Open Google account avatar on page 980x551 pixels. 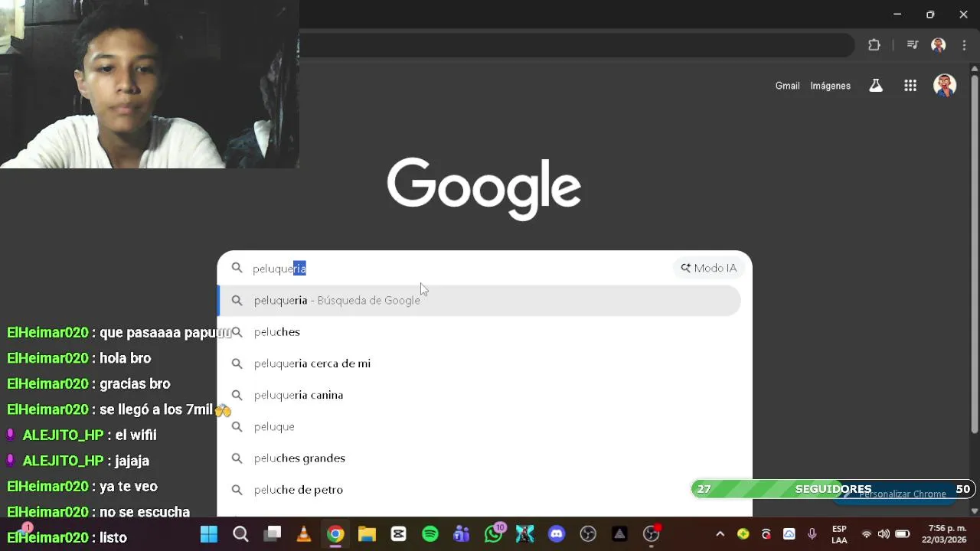(x=945, y=85)
